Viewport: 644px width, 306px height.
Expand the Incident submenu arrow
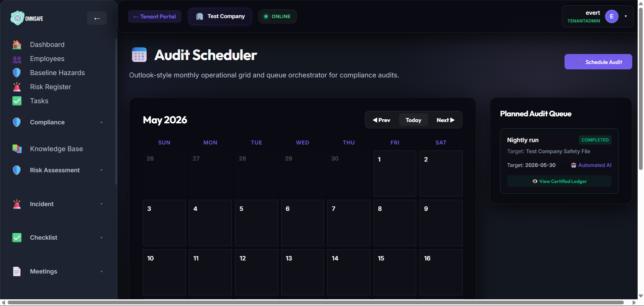101,204
